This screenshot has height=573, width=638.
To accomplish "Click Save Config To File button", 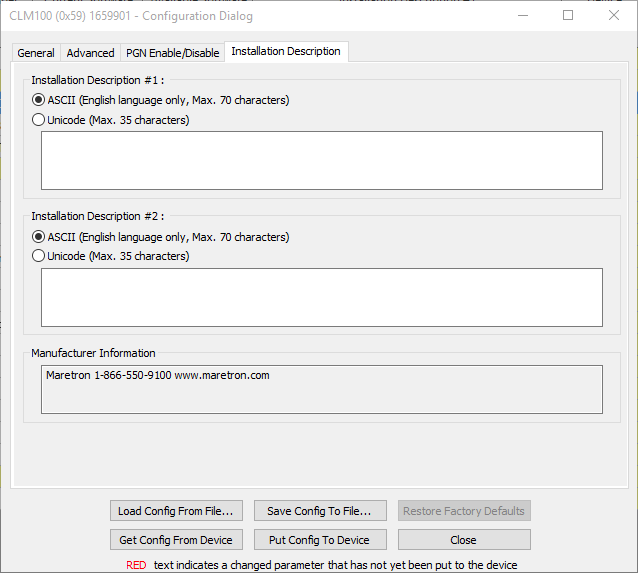I will 319,511.
